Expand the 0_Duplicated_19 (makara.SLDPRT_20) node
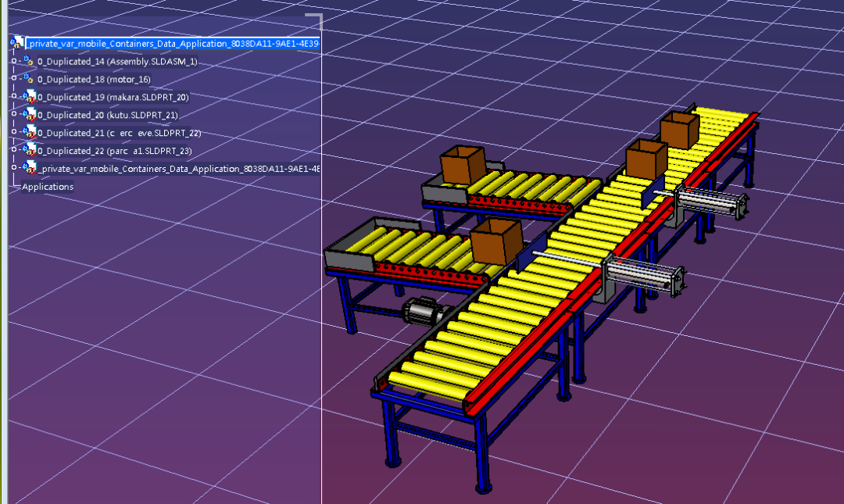 tap(14, 96)
